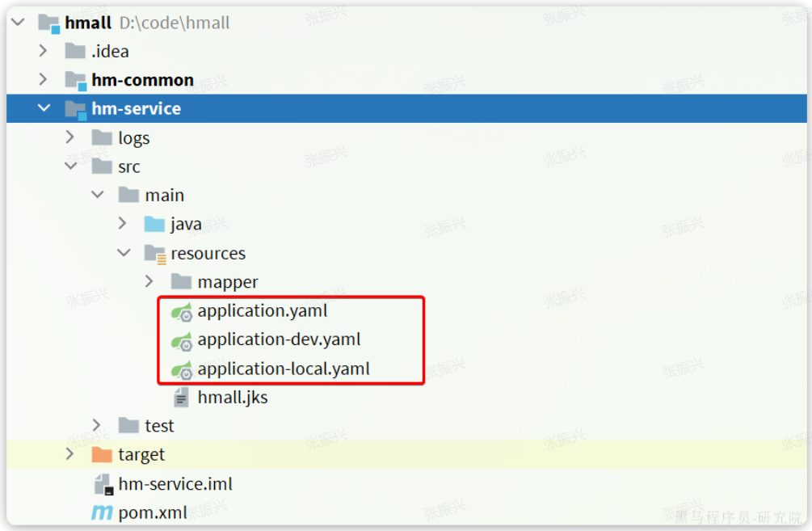The image size is (812, 531).
Task: Click the mapper folder icon
Action: coord(181,282)
